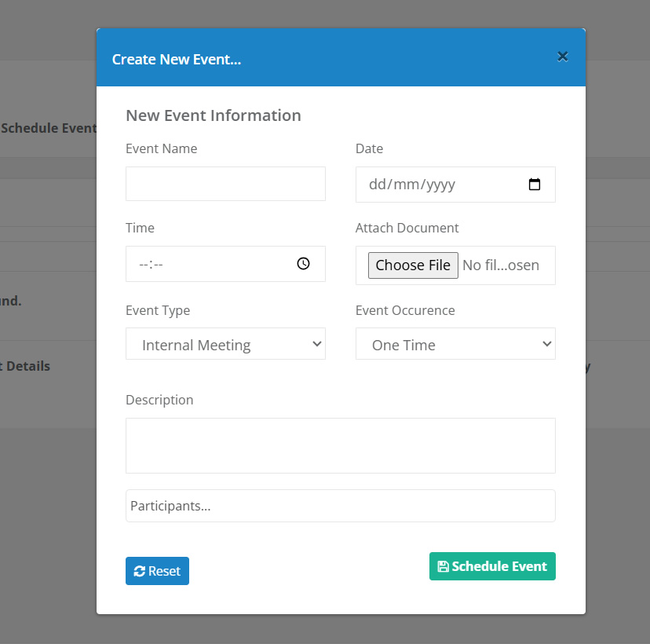Expand the Event Occurence dropdown
This screenshot has height=644, width=650.
[x=455, y=344]
